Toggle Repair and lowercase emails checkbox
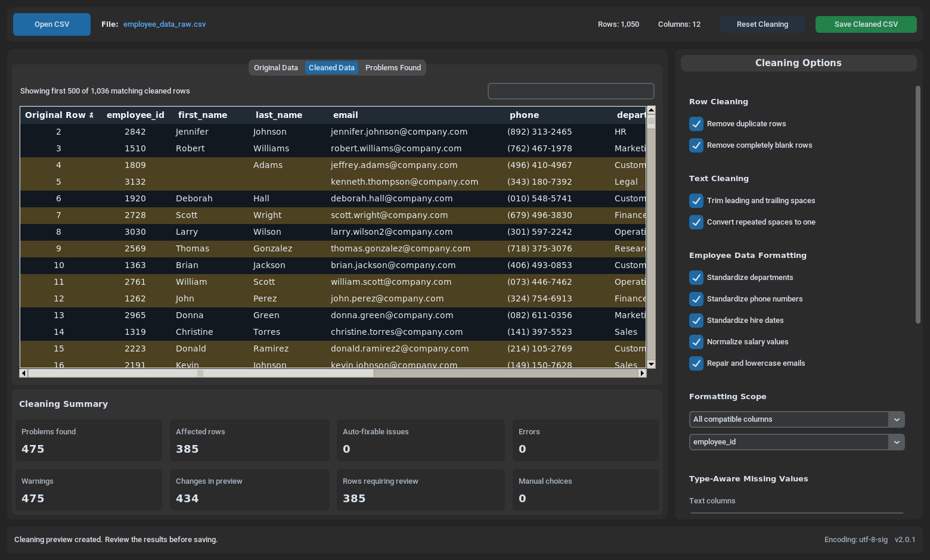 [x=696, y=363]
